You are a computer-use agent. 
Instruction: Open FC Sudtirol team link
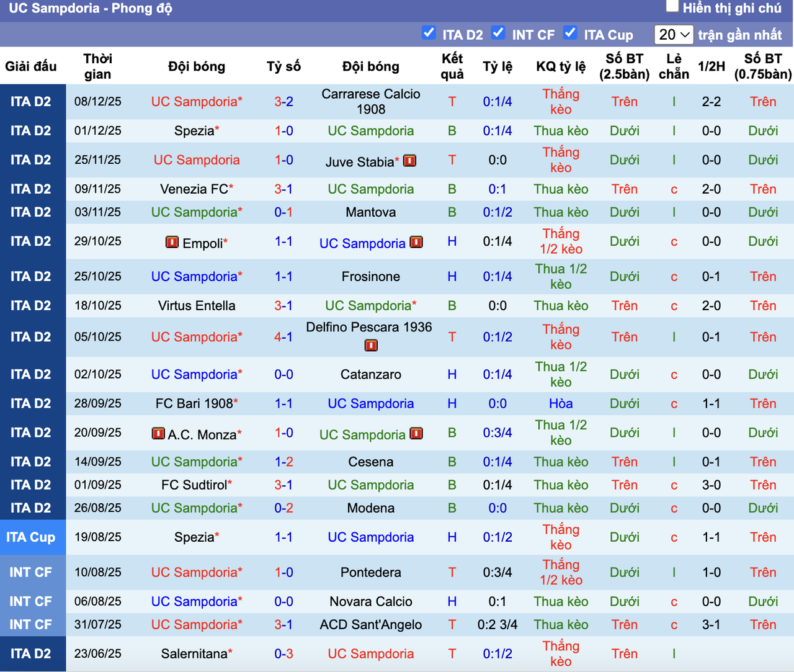click(x=194, y=485)
